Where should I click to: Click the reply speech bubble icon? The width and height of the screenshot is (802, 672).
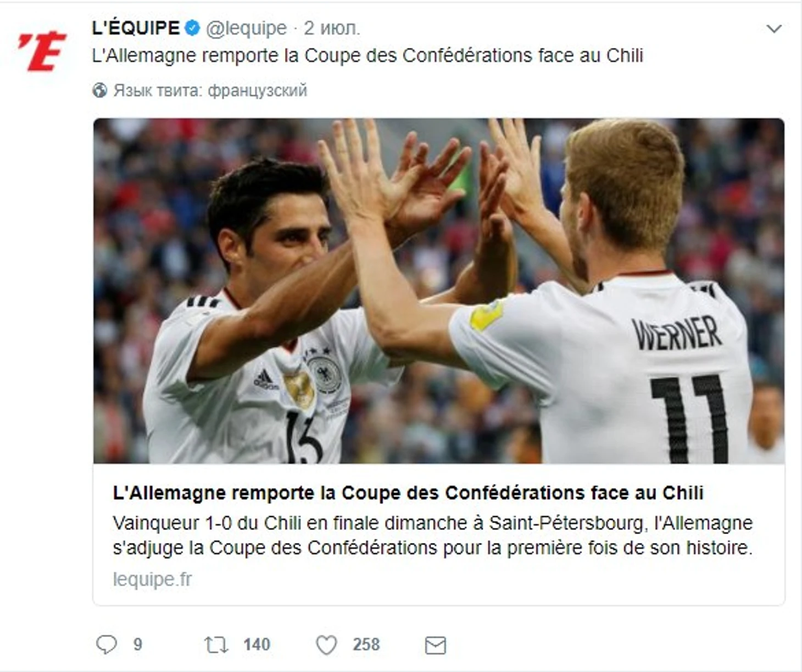pos(107,644)
